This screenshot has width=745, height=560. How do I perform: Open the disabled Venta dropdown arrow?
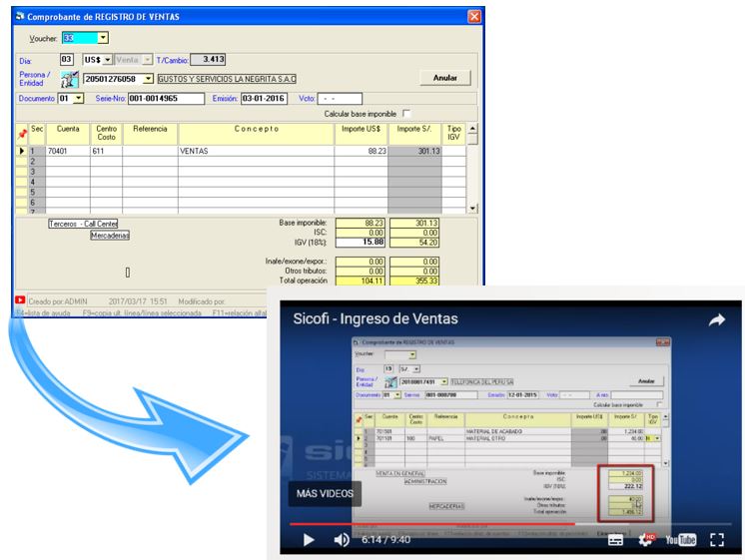click(148, 60)
